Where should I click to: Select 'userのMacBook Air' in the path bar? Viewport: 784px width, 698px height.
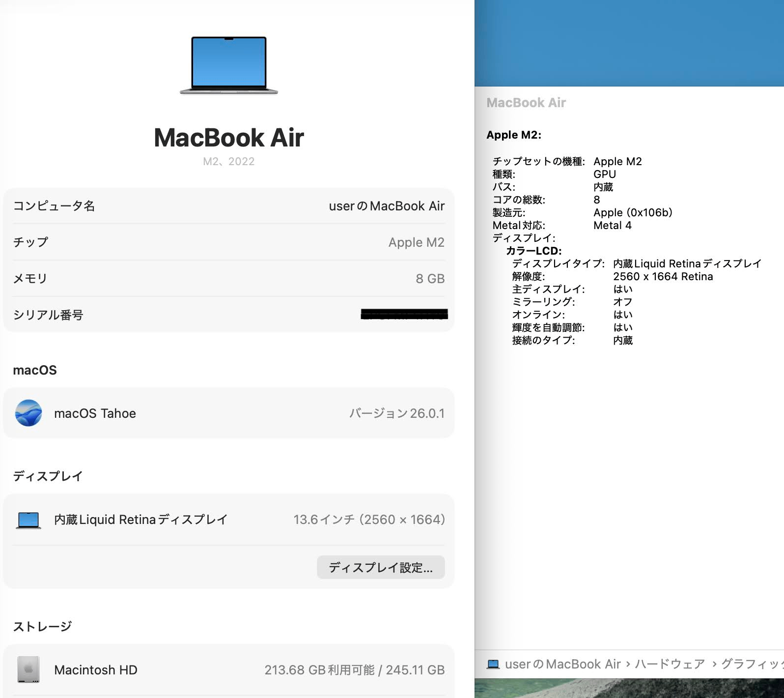click(562, 664)
